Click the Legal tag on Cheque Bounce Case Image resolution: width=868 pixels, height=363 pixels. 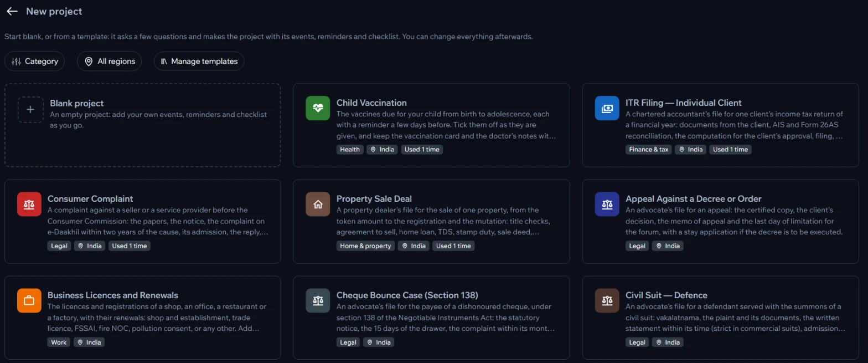click(348, 342)
